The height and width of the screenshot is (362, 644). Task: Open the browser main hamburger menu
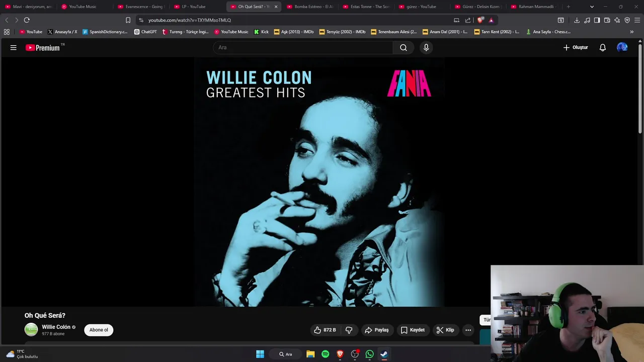637,20
